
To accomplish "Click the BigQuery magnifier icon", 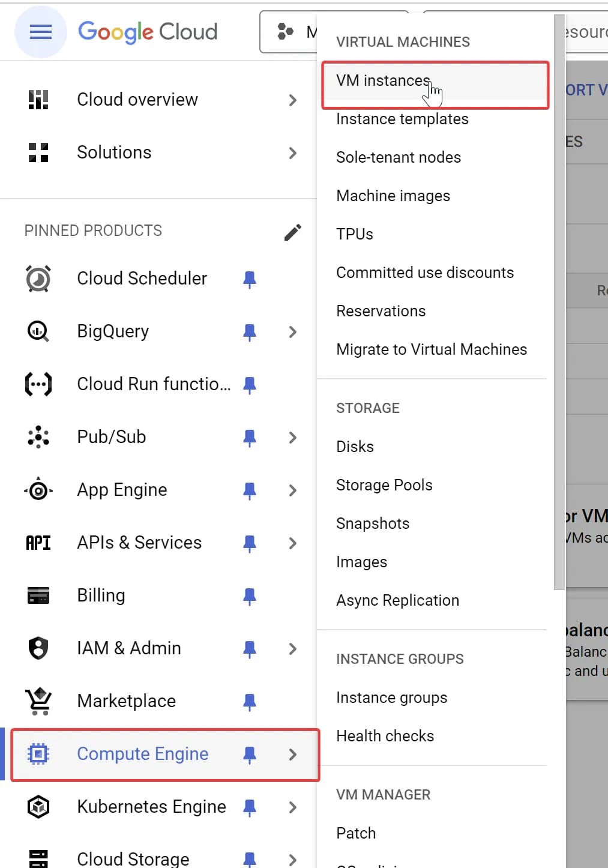I will [x=38, y=331].
